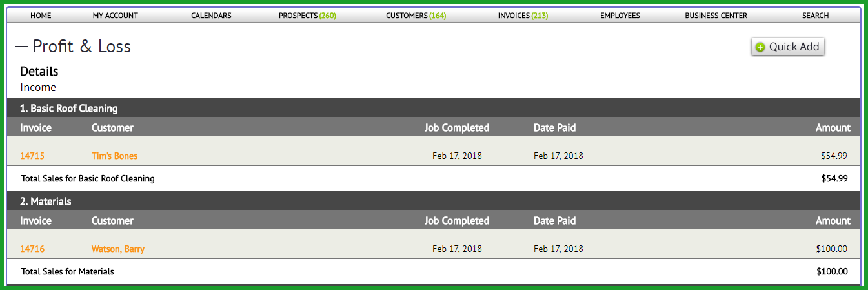Click the Quick Add button

788,47
